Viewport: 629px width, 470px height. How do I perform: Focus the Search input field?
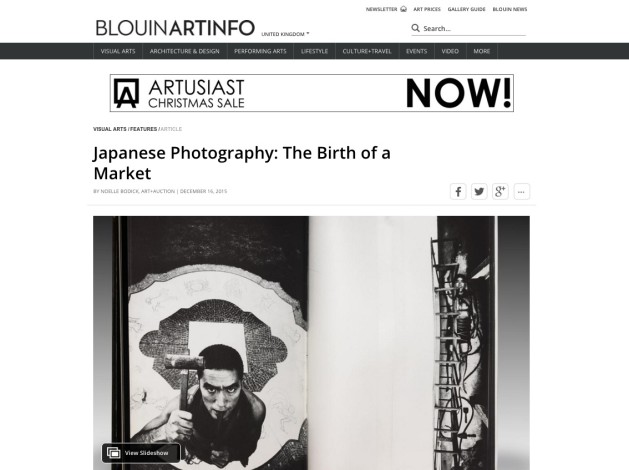(474, 28)
